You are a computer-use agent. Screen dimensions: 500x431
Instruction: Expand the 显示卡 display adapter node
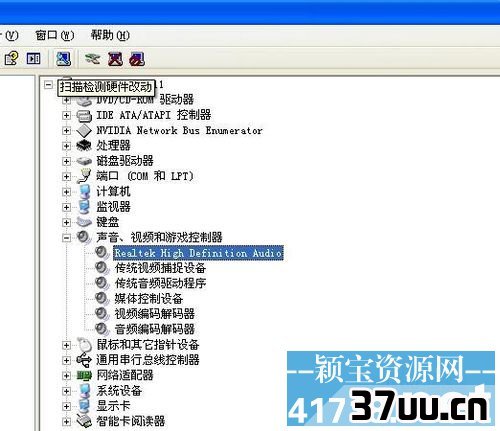[66, 406]
